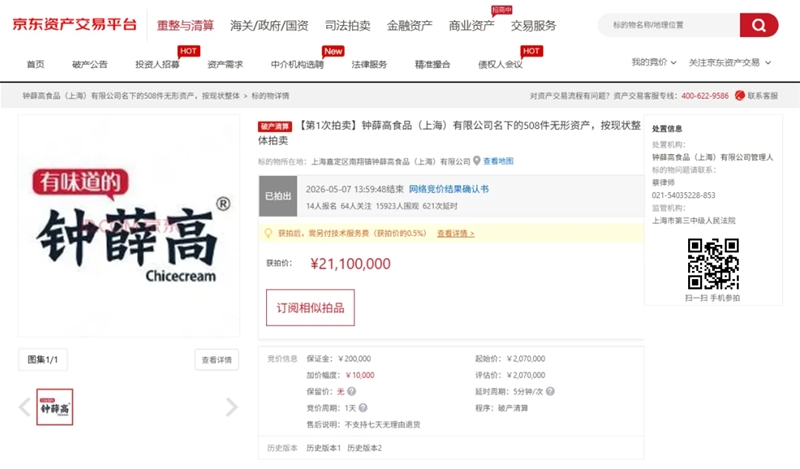The height and width of the screenshot is (469, 800).
Task: Click the 查看详情 button under gallery
Action: [217, 360]
